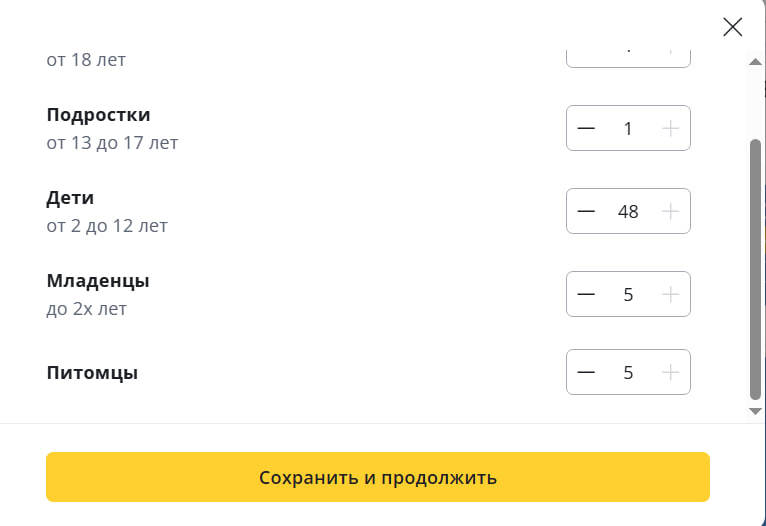This screenshot has height=526, width=766.
Task: Click the scrollbar down arrow
Action: coord(756,410)
